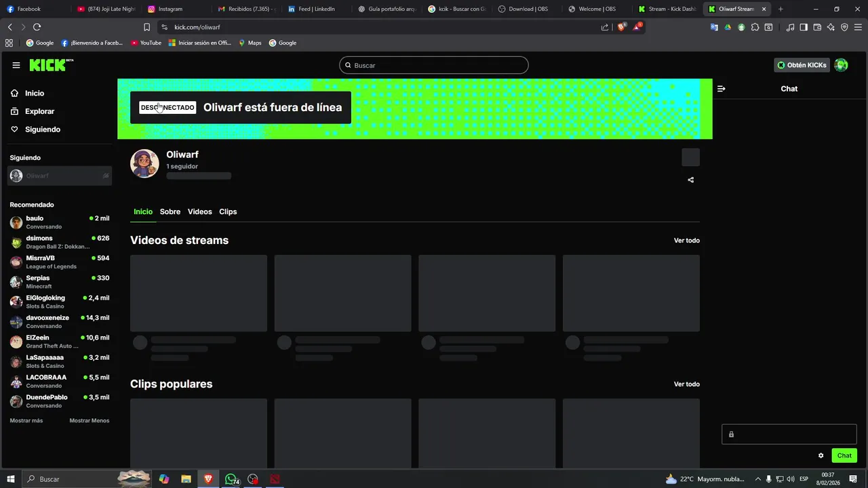Click the green Chat send button
The width and height of the screenshot is (868, 488).
(x=844, y=455)
